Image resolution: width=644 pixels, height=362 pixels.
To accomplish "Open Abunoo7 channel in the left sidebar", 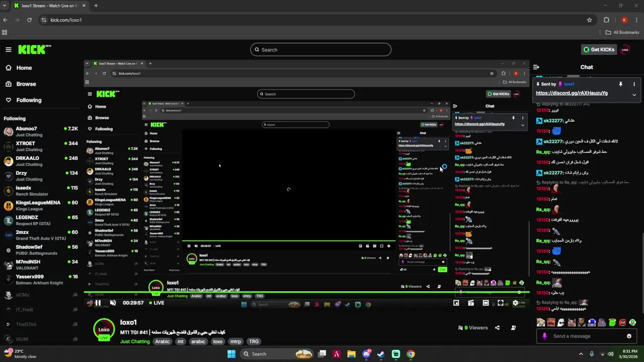I will [x=40, y=132].
